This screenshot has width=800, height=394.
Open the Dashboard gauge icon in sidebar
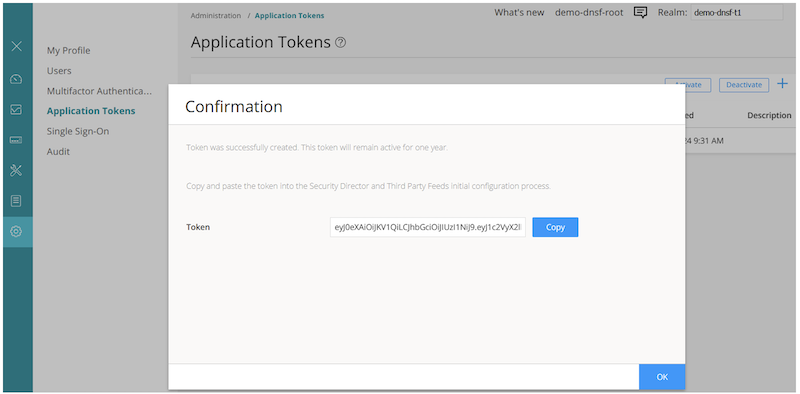(16, 79)
